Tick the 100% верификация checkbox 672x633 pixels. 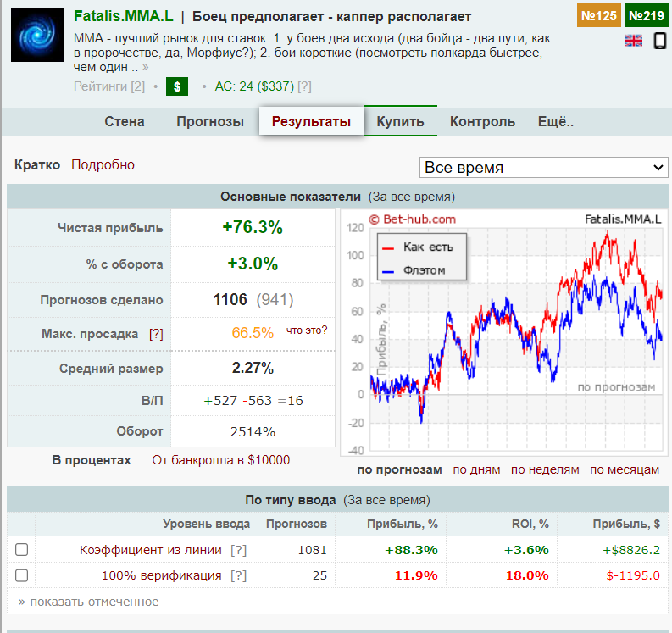click(22, 575)
